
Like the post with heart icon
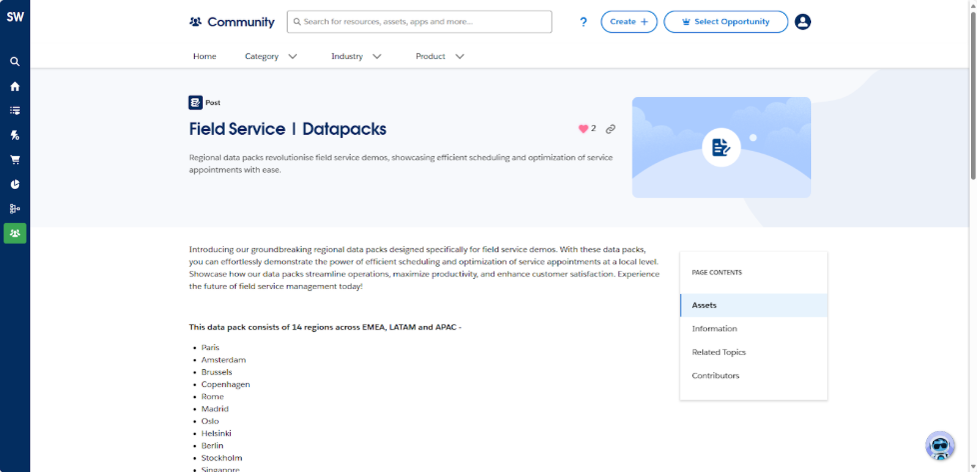(583, 129)
